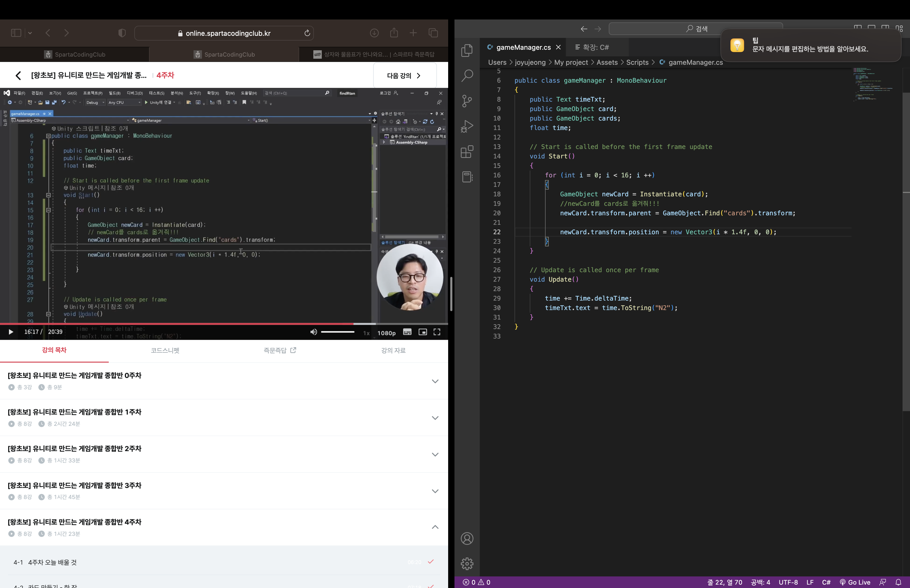
Task: Open the tip notification about editing messages
Action: pos(811,45)
